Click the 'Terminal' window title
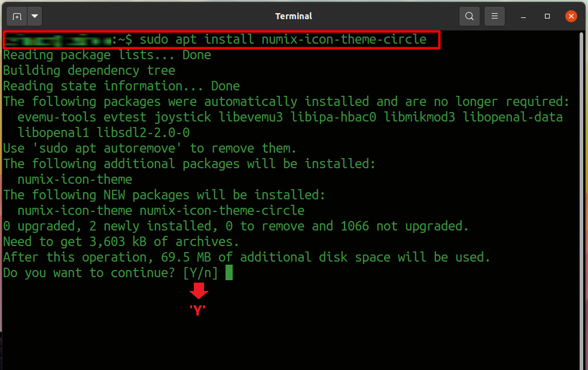Viewport: 588px width, 370px height. [x=294, y=16]
